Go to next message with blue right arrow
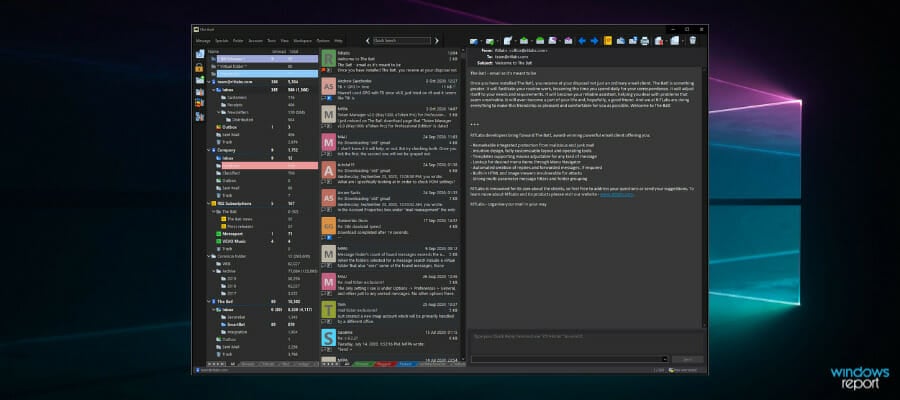 point(594,41)
